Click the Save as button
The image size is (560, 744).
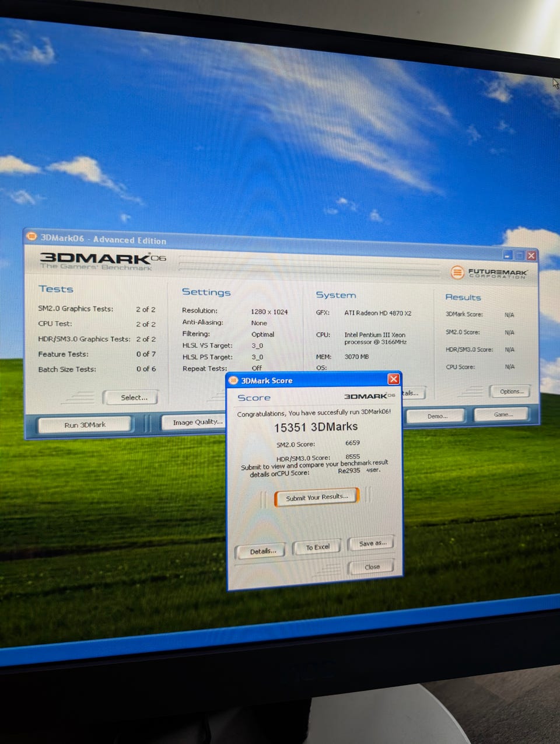coord(372,543)
